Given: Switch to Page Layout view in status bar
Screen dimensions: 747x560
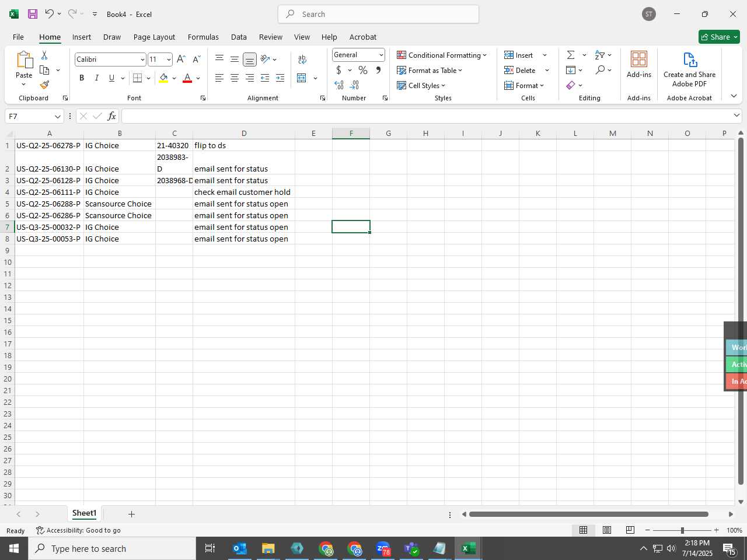Looking at the screenshot, I should (x=607, y=530).
